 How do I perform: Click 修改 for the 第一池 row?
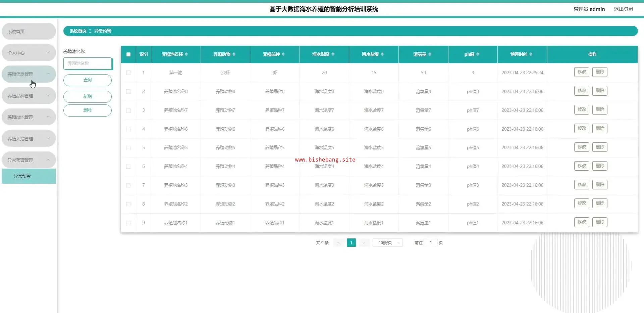pos(582,72)
